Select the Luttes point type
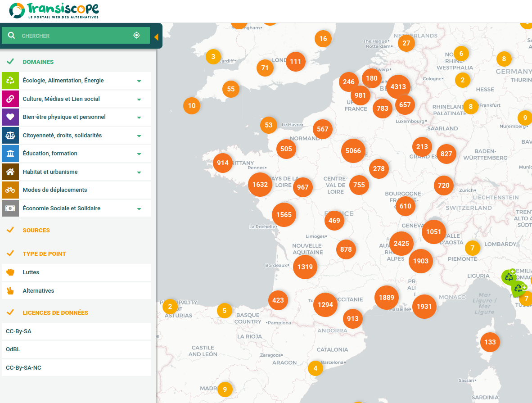Image resolution: width=532 pixels, height=403 pixels. 31,272
